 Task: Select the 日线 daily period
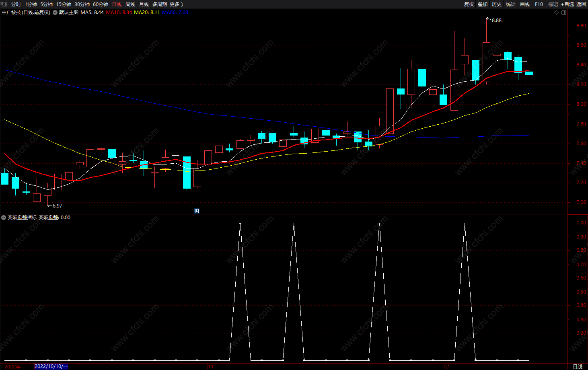117,4
